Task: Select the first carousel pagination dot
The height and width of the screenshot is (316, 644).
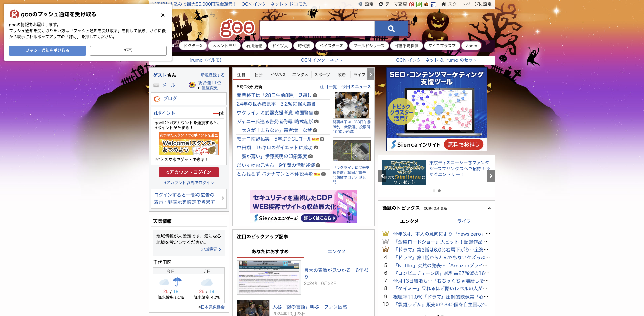Action: pos(434,191)
